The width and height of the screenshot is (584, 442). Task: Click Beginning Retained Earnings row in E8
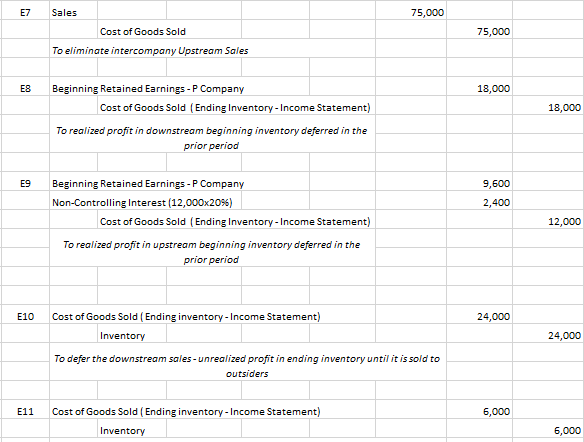point(148,89)
